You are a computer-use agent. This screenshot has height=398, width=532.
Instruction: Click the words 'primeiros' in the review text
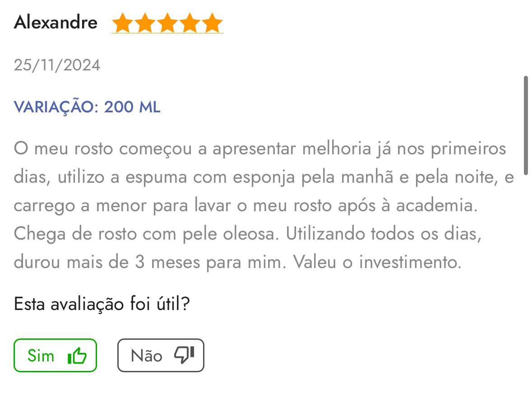pos(468,148)
